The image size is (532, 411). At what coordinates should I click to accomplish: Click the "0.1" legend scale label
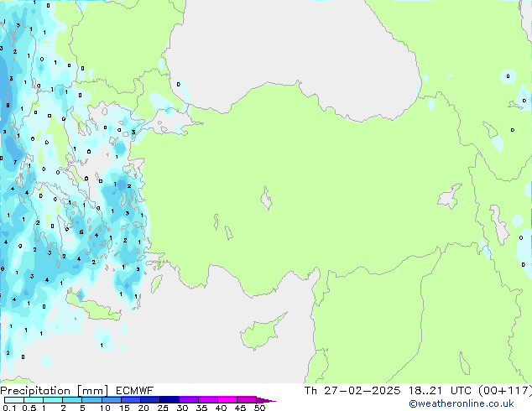pos(9,408)
